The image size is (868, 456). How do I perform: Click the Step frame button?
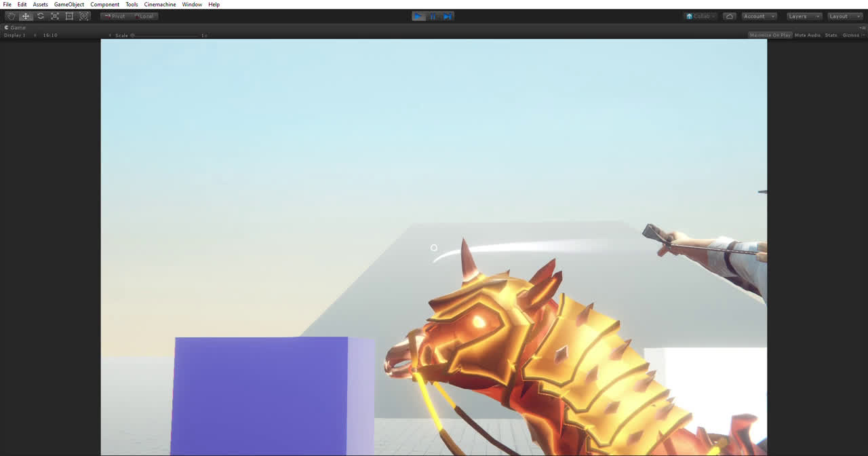click(x=448, y=16)
